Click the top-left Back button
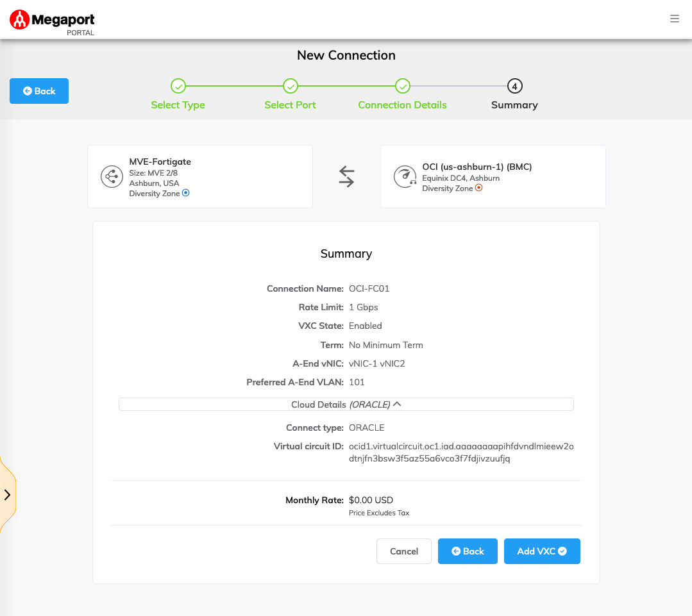Screen dimensions: 692x616 (39, 91)
